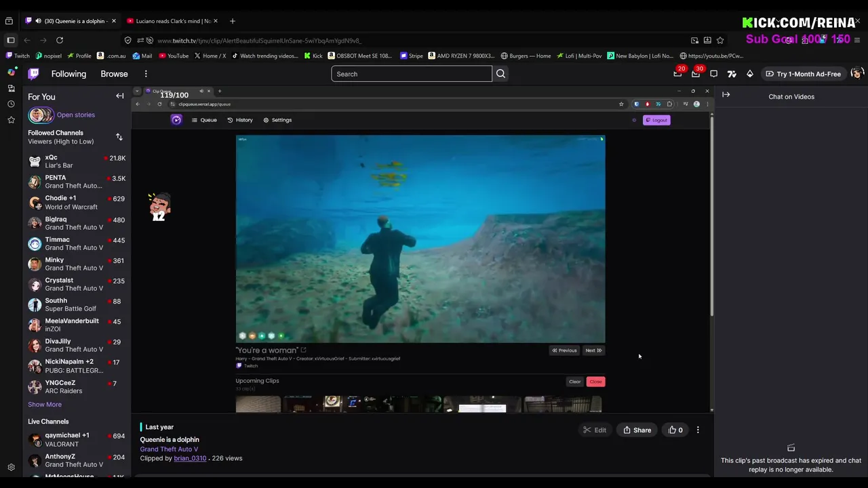Toggle the browser side panel
Viewport: 868px width, 488px height.
tap(10, 40)
